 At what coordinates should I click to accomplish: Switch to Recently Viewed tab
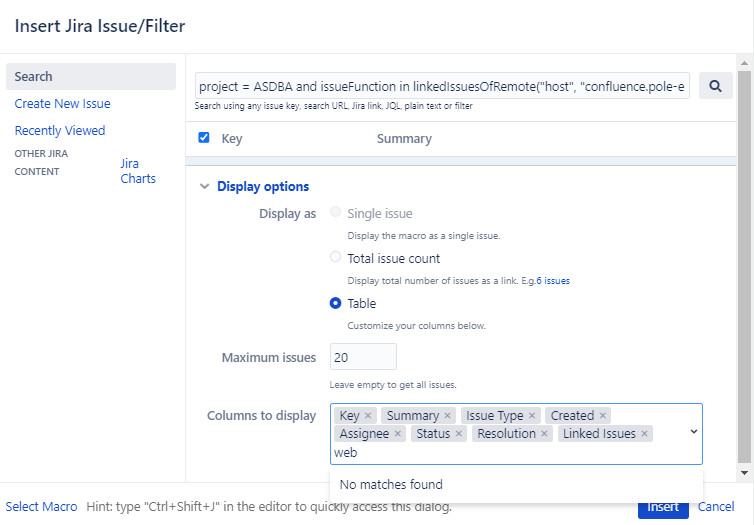[x=60, y=130]
